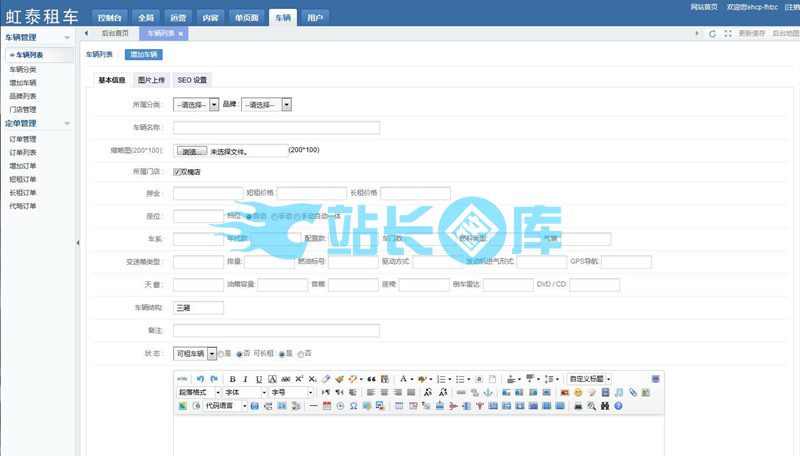Screen dimensions: 800x456
Task: Click the Undo arrow in the editor toolbar
Action: tap(200, 379)
